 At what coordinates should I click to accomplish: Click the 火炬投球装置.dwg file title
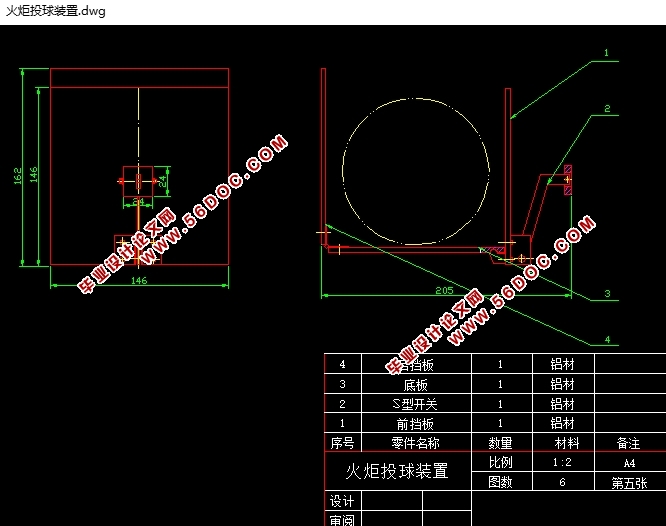coord(56,12)
